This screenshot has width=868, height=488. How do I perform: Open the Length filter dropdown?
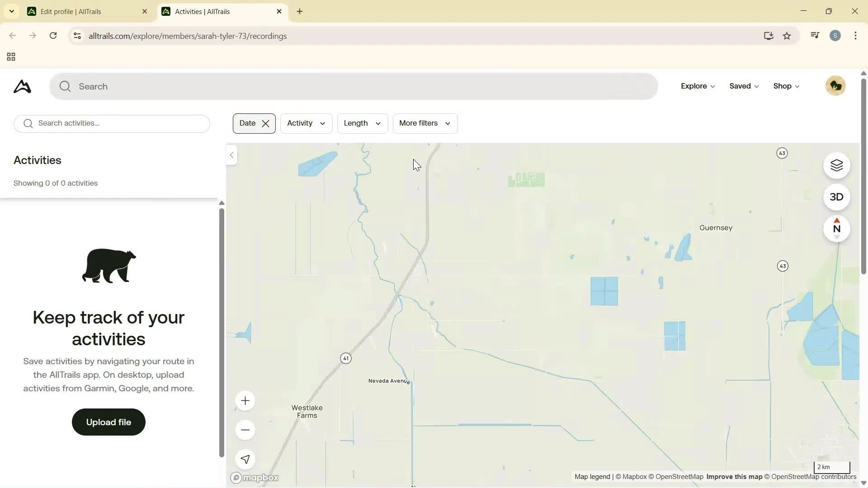coord(362,123)
